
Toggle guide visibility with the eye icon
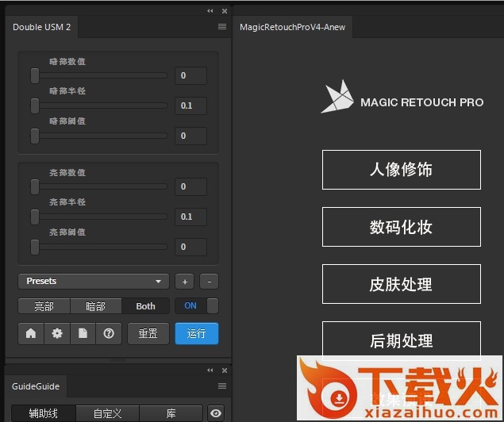point(216,413)
